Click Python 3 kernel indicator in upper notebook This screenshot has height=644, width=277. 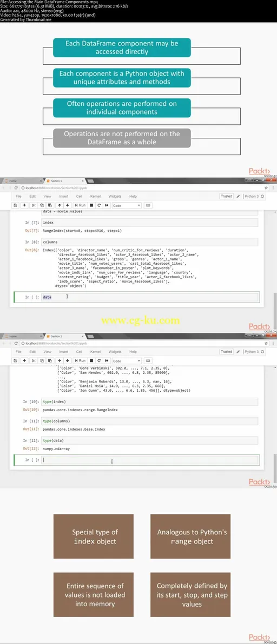tap(254, 196)
